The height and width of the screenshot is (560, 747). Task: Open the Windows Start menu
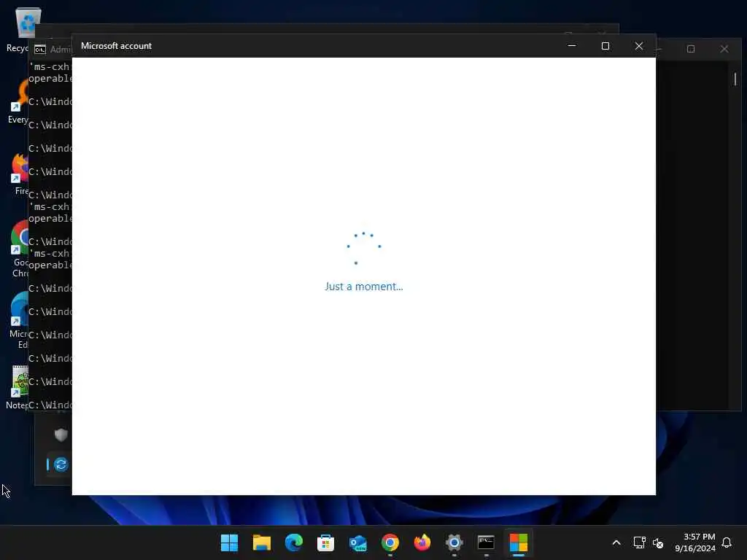(x=229, y=542)
